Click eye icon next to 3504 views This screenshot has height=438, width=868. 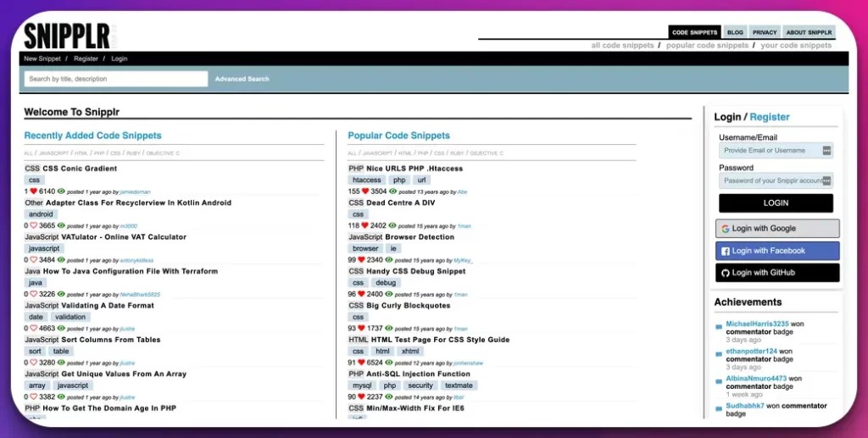[392, 191]
